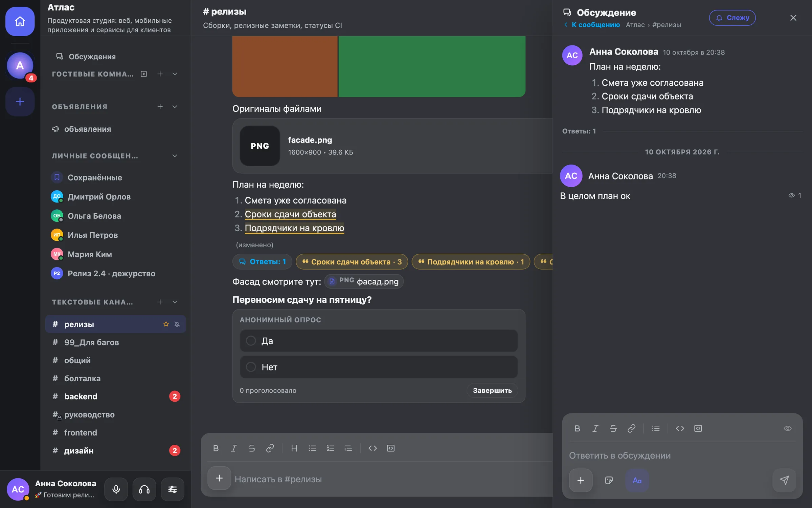Open sticker picker in discussion reply box
The height and width of the screenshot is (508, 812).
pos(609,480)
